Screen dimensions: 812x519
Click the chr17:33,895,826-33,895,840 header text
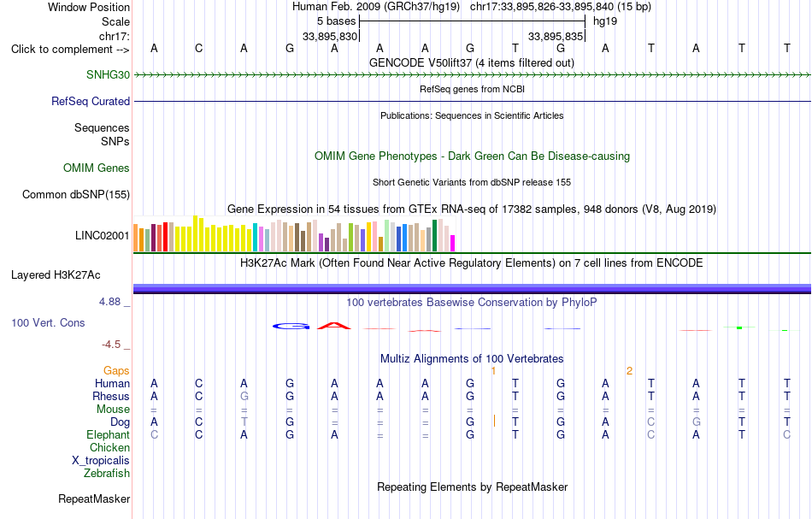(561, 7)
